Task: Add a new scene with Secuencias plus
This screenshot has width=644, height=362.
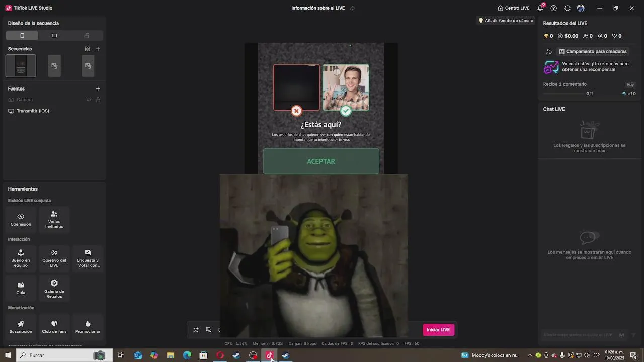Action: pos(98,49)
